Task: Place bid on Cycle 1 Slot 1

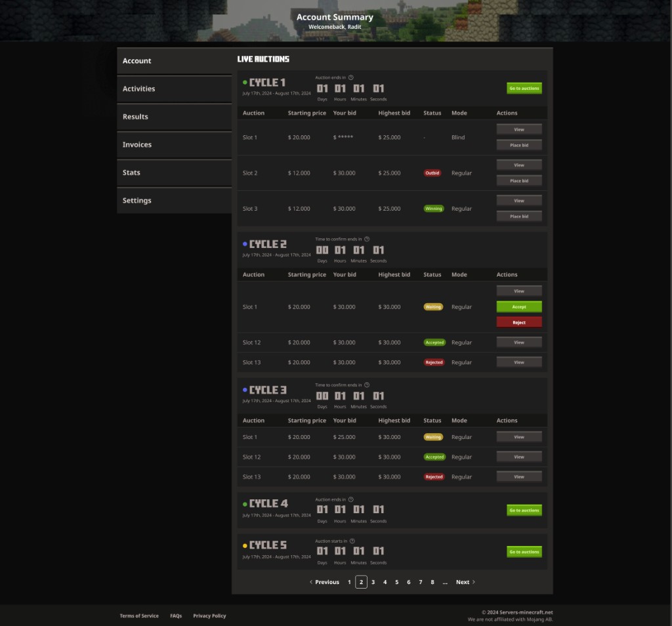Action: click(x=519, y=145)
